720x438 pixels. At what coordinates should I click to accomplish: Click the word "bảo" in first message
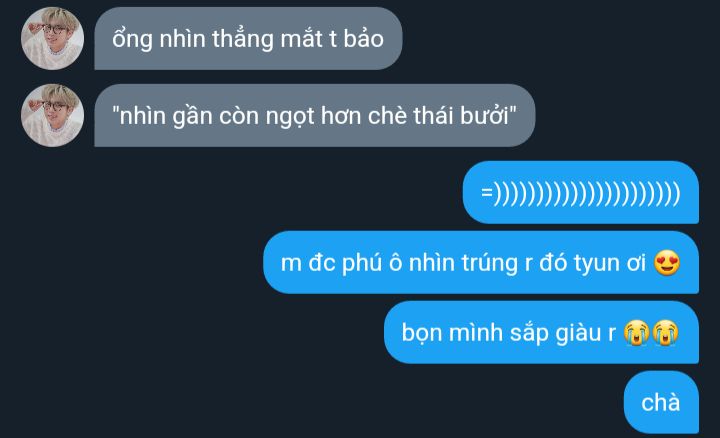pos(363,38)
